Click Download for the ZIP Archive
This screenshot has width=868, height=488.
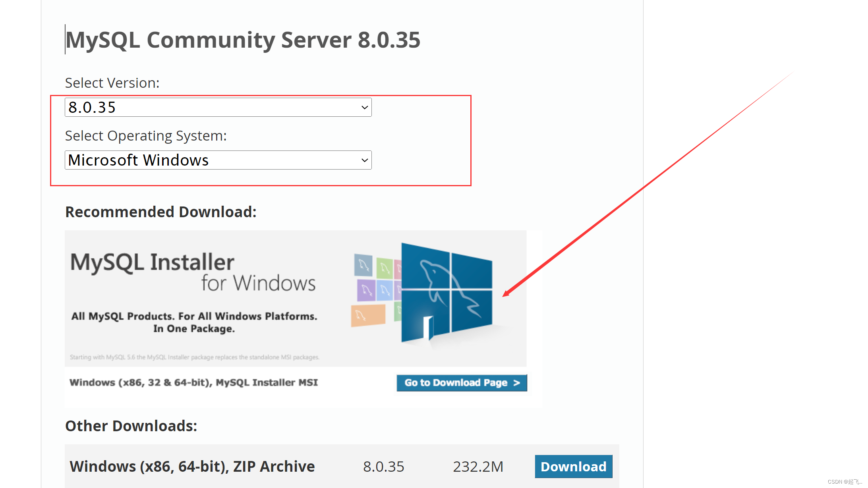(x=573, y=467)
